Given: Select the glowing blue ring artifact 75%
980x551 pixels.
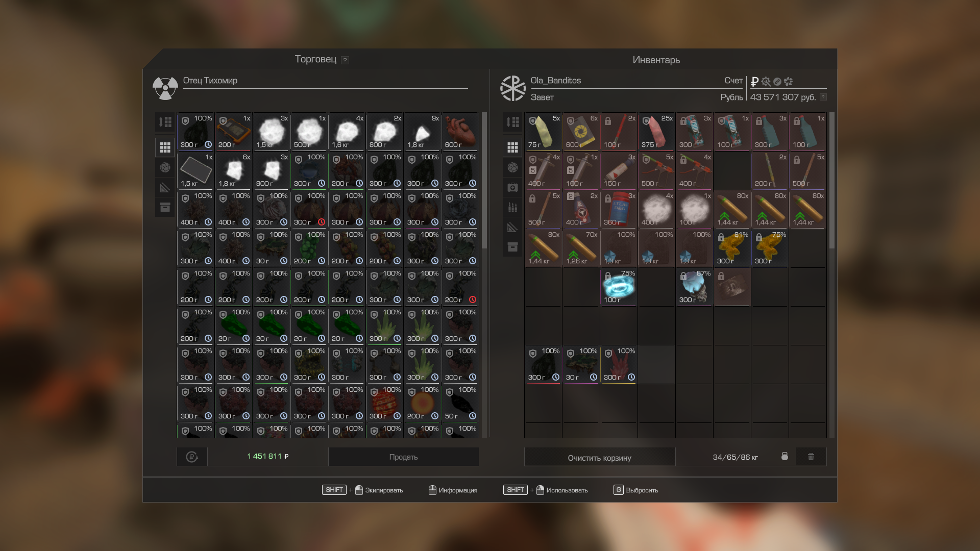Looking at the screenshot, I should point(619,287).
